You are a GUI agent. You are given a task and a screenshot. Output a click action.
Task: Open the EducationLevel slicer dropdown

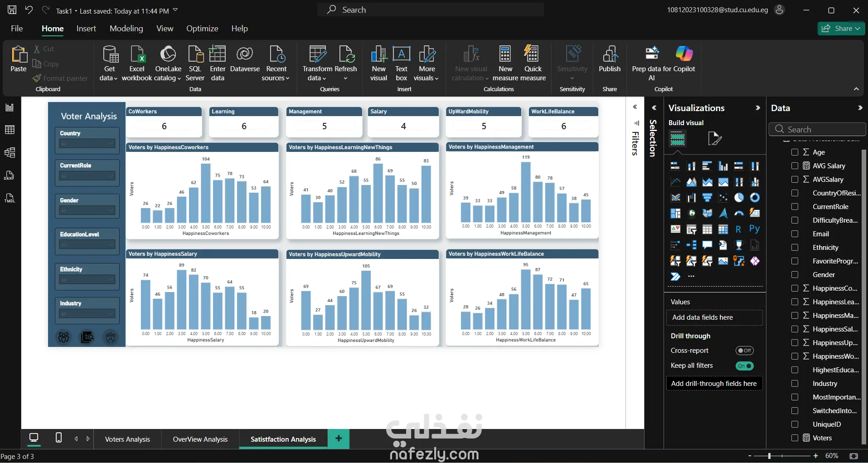pyautogui.click(x=87, y=245)
